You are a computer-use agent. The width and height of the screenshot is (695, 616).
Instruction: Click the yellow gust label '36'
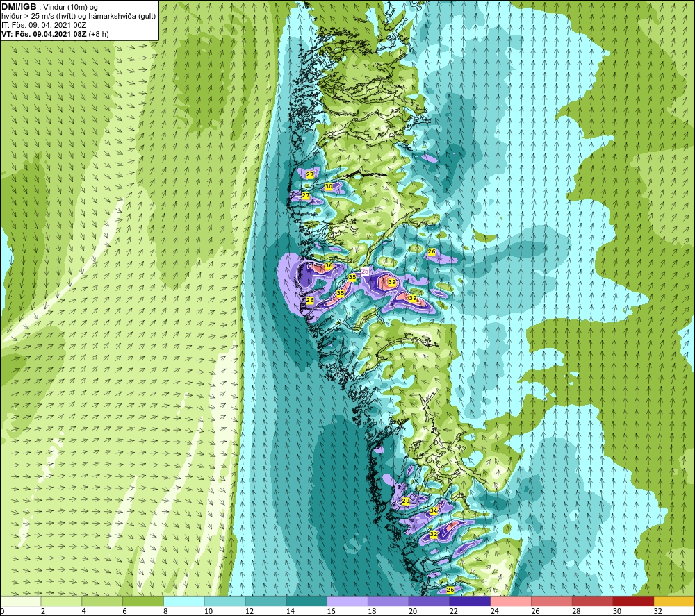(329, 266)
